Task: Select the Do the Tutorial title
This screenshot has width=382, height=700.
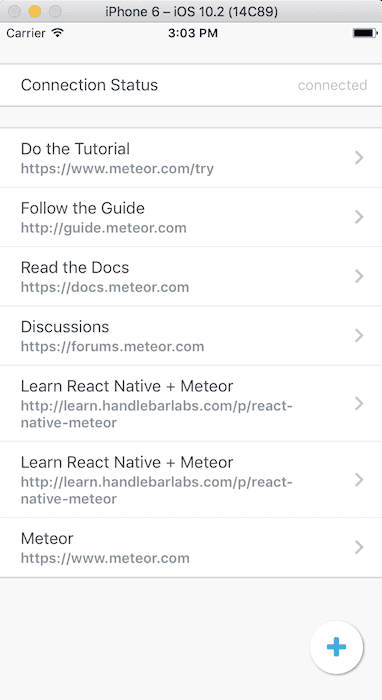Action: point(75,149)
